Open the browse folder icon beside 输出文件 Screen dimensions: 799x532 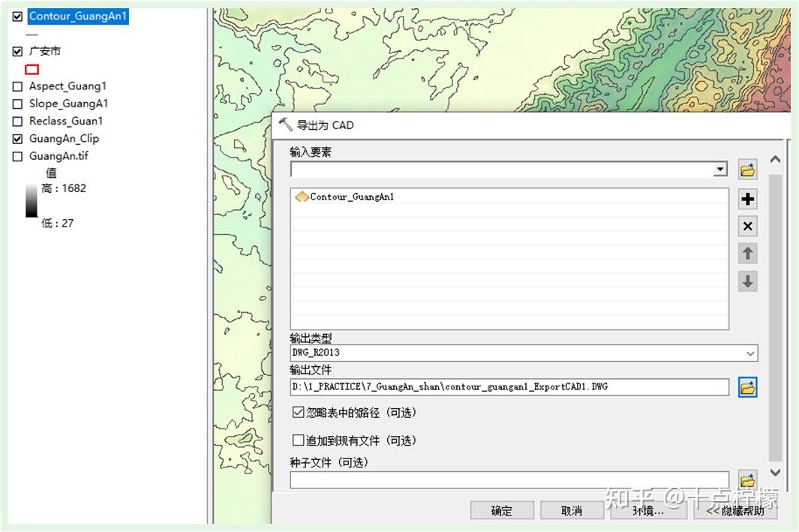click(747, 386)
